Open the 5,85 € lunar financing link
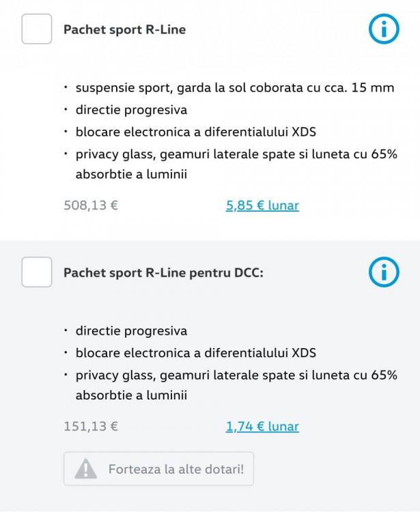The height and width of the screenshot is (512, 420). [262, 205]
